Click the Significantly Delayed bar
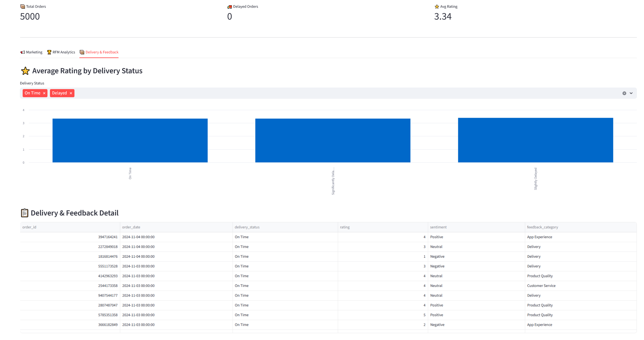Viewport: 644px width, 340px height. coord(333,140)
